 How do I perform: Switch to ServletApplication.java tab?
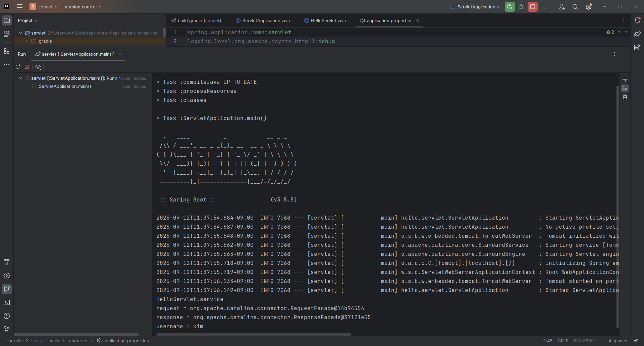pyautogui.click(x=263, y=20)
